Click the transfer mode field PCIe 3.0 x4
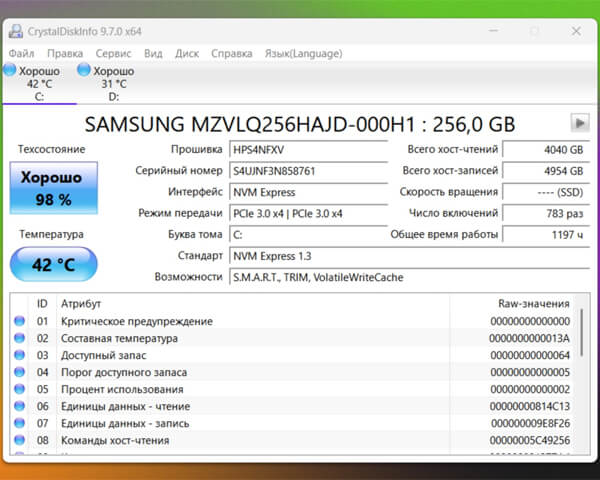 coord(308,213)
